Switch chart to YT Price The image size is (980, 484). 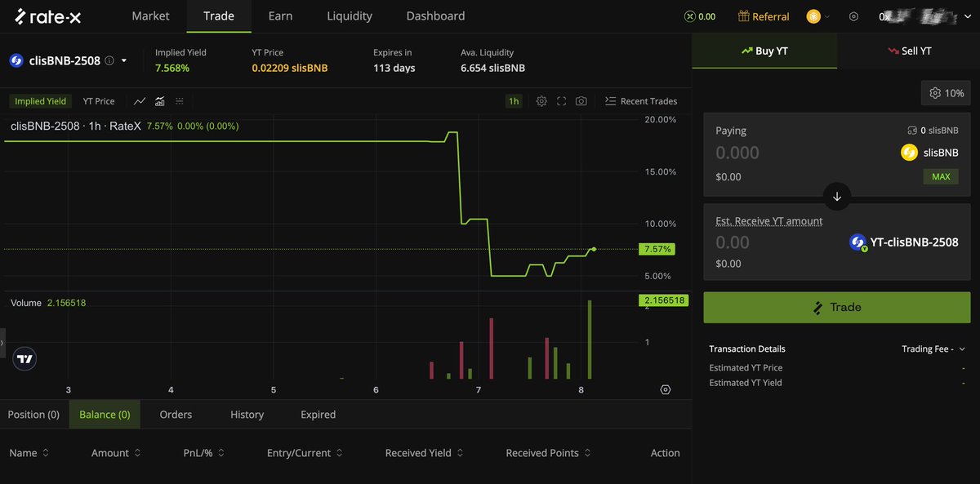pyautogui.click(x=99, y=101)
